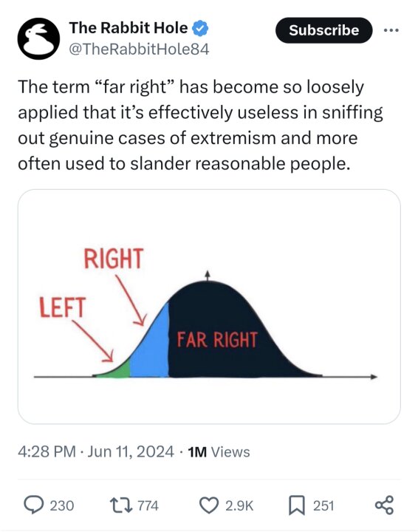Click The Rabbit Hole display name
Screen dimensions: 418x532
point(129,28)
